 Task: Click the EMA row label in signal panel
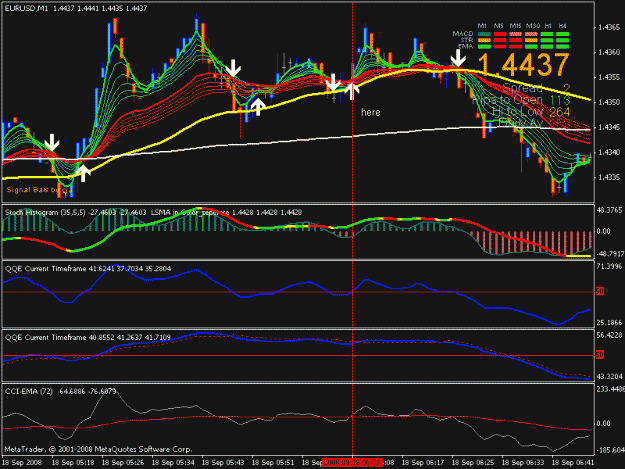click(466, 47)
